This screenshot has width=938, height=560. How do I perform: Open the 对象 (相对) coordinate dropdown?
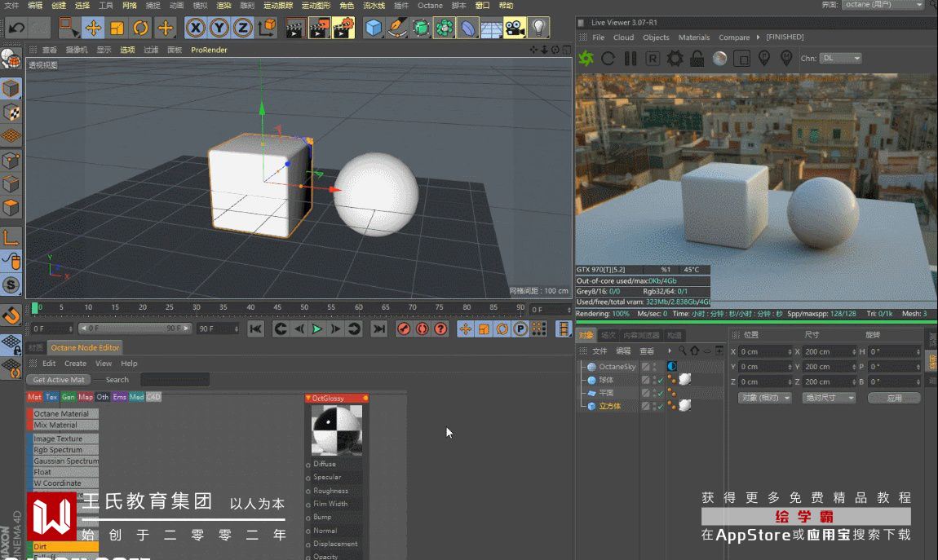(766, 398)
